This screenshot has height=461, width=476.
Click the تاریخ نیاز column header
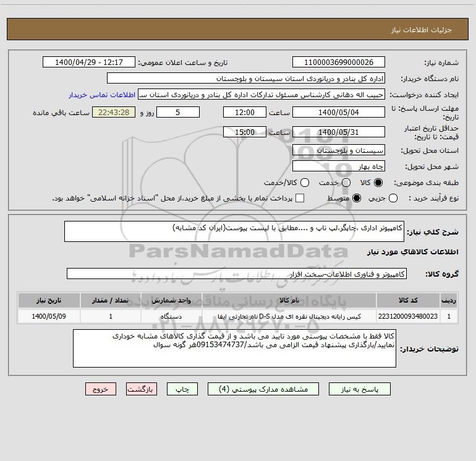[49, 301]
